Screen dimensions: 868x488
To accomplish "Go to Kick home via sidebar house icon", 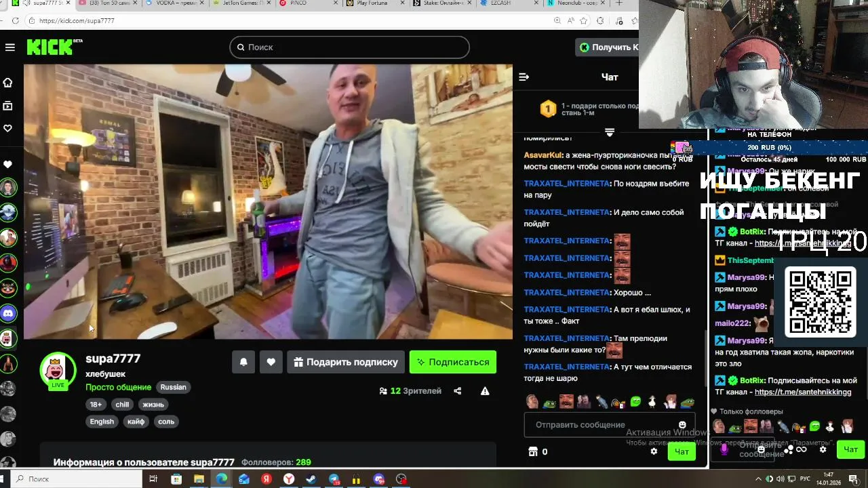I will (x=8, y=83).
